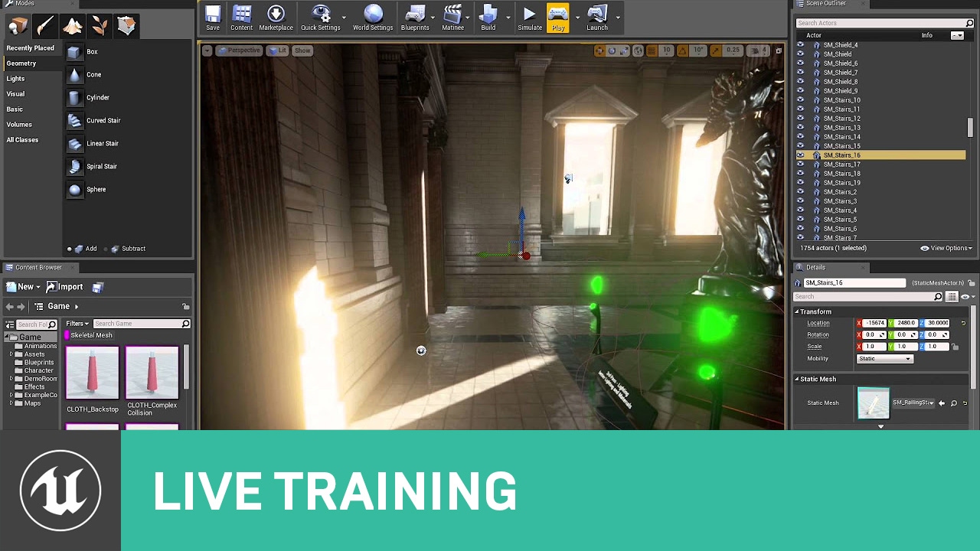This screenshot has width=980, height=551.
Task: Use selected asset arrow for Static Mesh
Action: click(x=942, y=403)
